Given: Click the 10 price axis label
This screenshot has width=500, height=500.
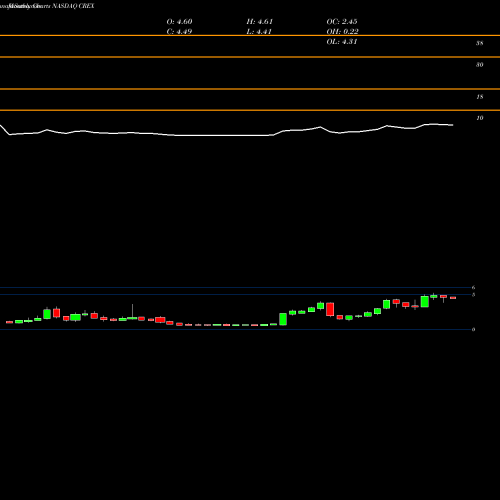Looking at the screenshot, I should (480, 118).
